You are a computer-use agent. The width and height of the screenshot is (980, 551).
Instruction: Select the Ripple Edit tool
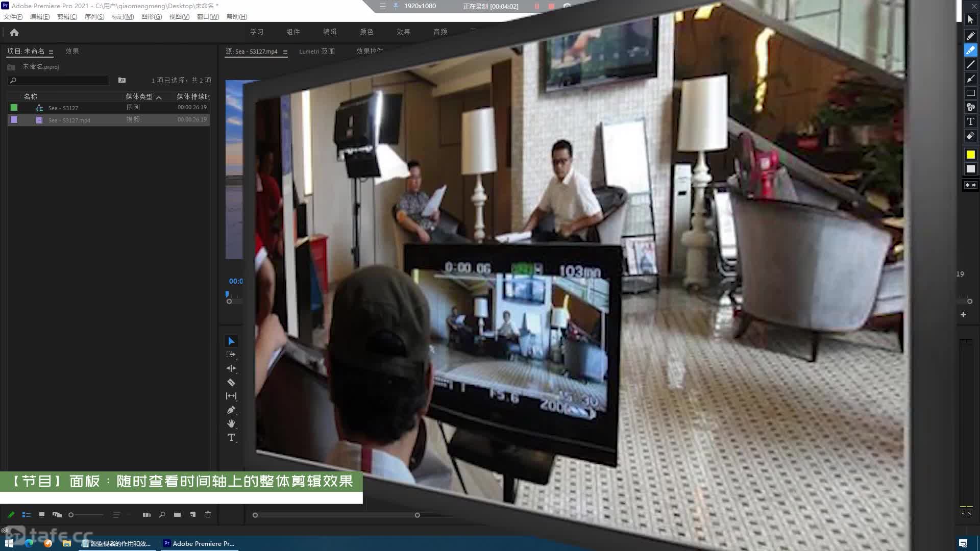pyautogui.click(x=231, y=368)
